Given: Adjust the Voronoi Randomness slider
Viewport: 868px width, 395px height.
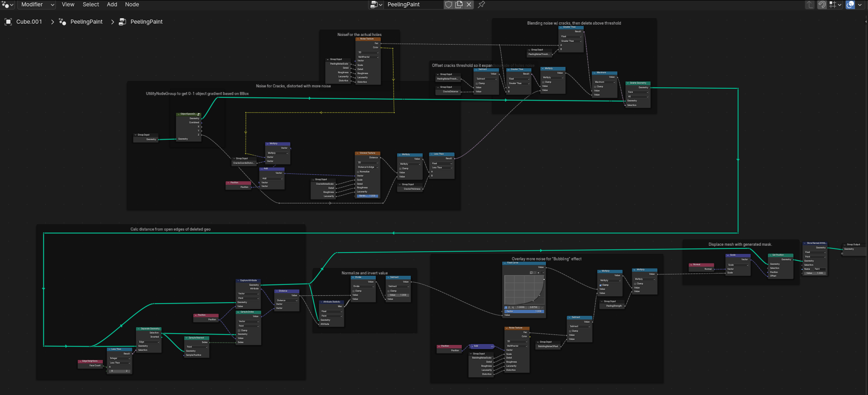Looking at the screenshot, I should 368,196.
